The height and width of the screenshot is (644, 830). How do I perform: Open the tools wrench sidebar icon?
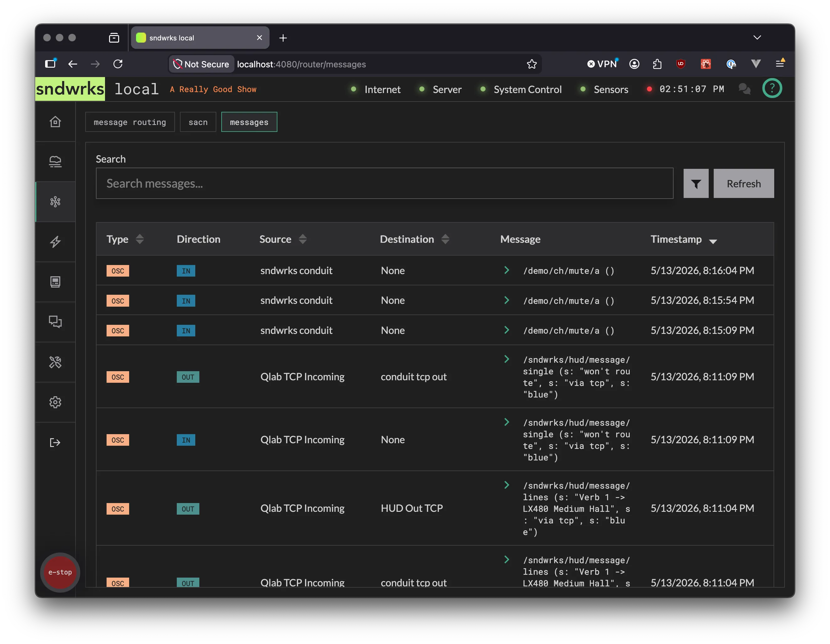(x=55, y=362)
